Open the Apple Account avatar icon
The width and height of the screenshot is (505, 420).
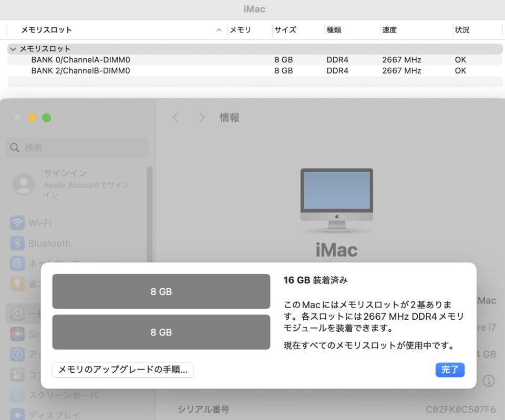(24, 184)
